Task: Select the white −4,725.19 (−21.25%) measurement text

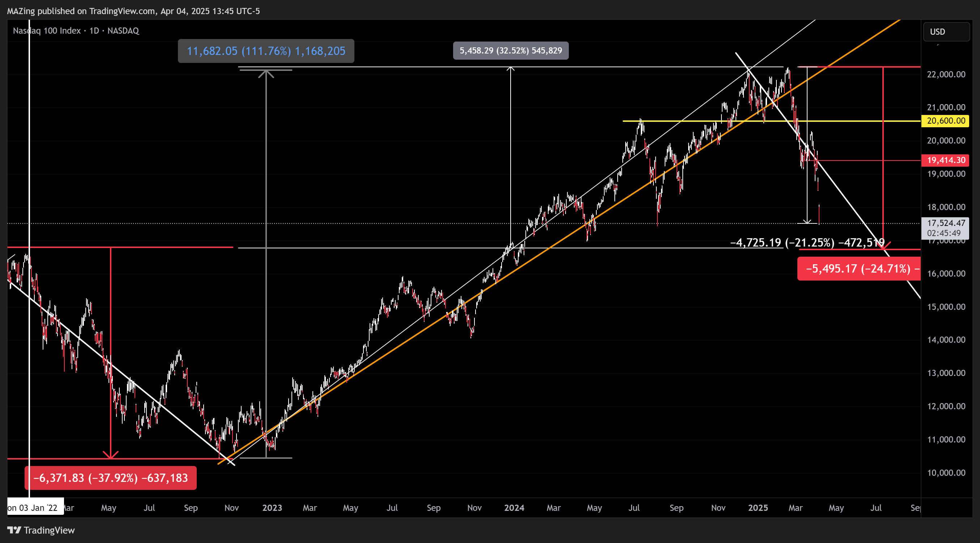Action: coord(807,243)
